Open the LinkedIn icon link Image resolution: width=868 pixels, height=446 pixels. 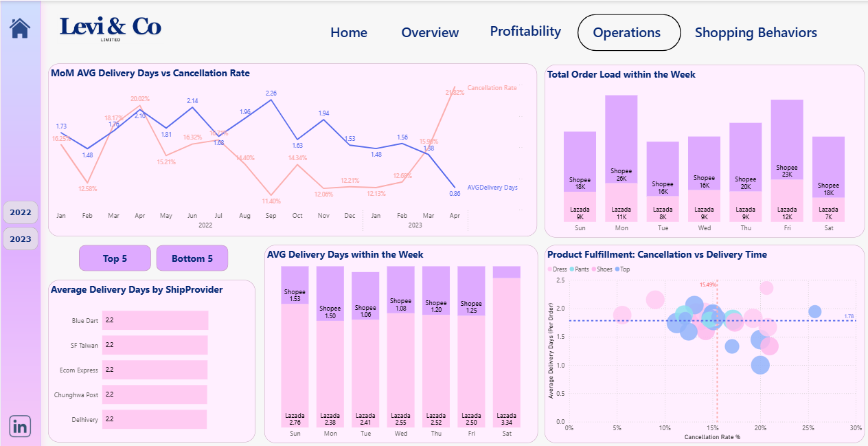coord(20,426)
